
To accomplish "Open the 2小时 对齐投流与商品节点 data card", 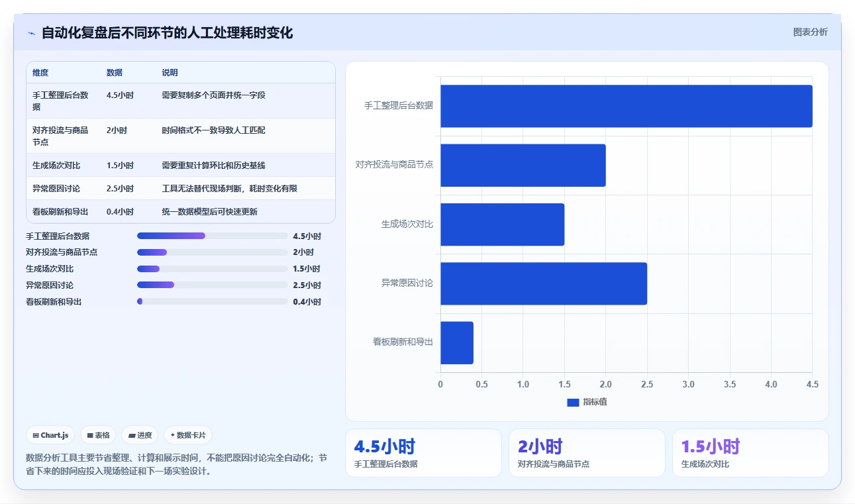I will 587,453.
